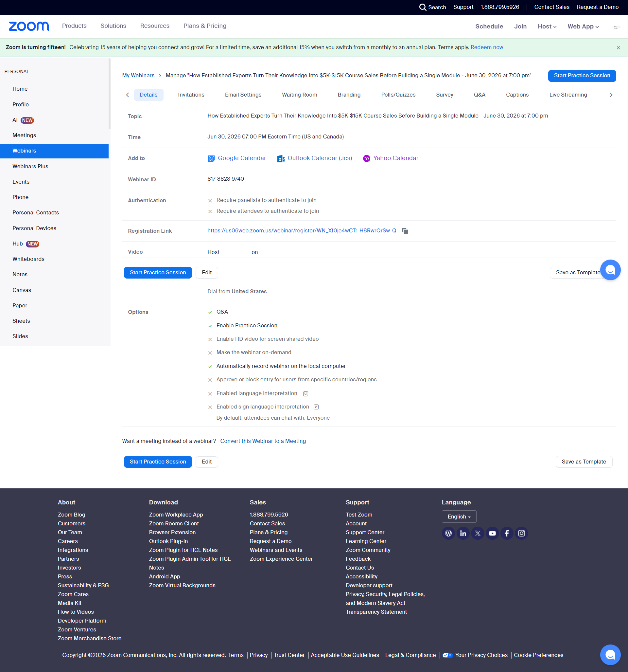628x672 pixels.
Task: Open Webinars in the sidebar
Action: [54, 151]
